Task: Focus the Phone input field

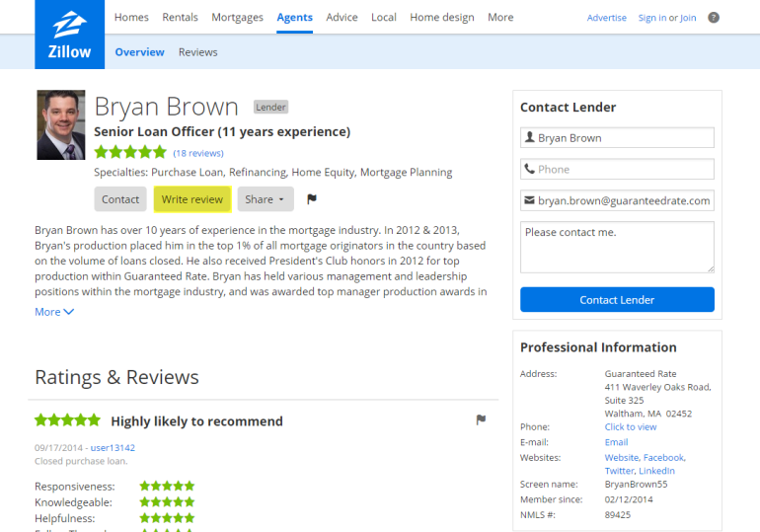Action: coord(617,169)
